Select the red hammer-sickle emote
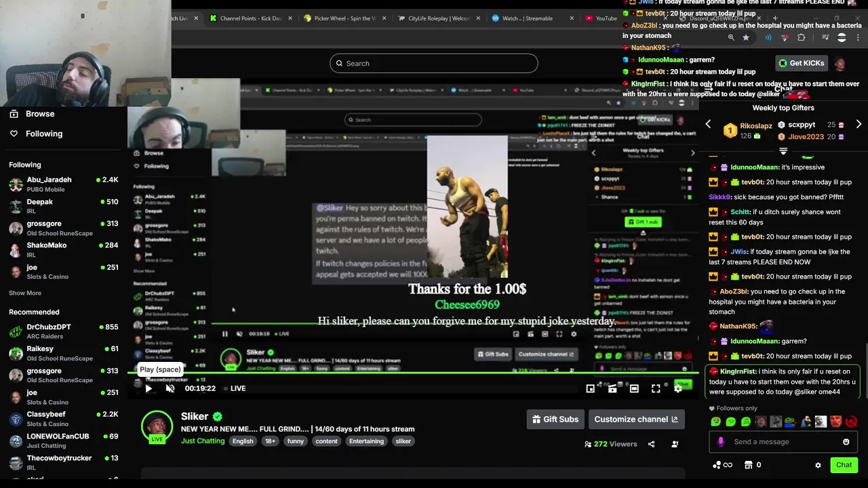The width and height of the screenshot is (868, 488). click(851, 422)
